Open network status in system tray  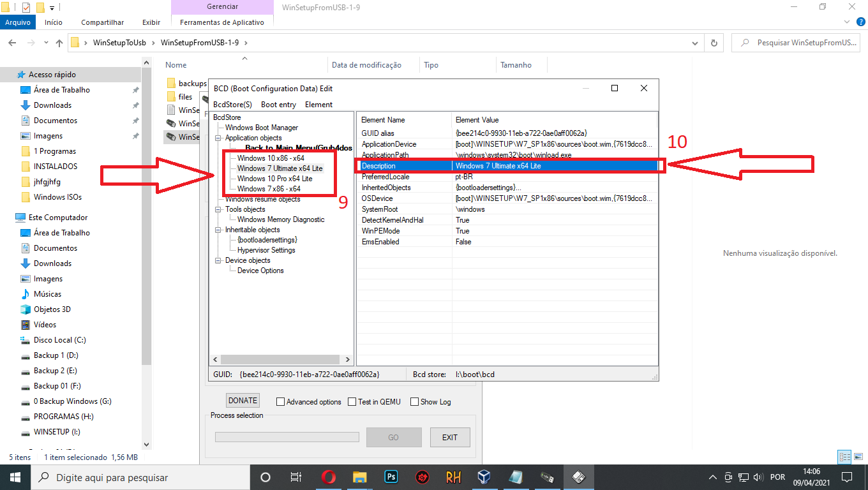tap(744, 477)
